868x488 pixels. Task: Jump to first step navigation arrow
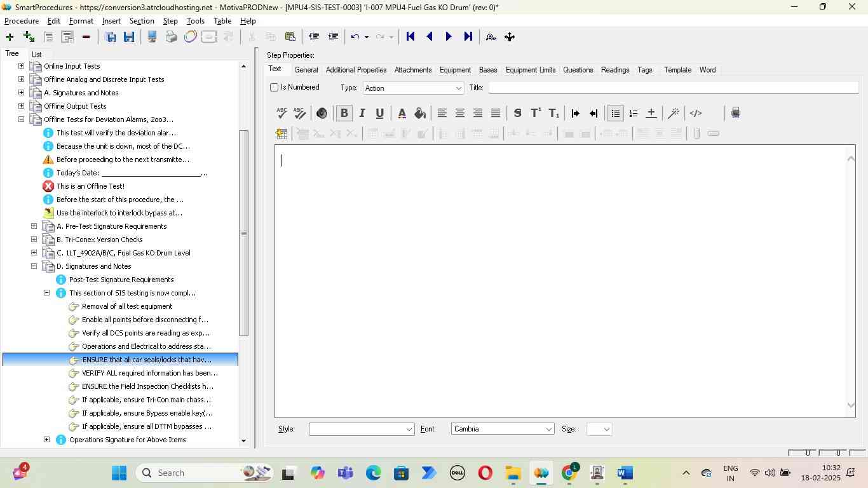(410, 37)
